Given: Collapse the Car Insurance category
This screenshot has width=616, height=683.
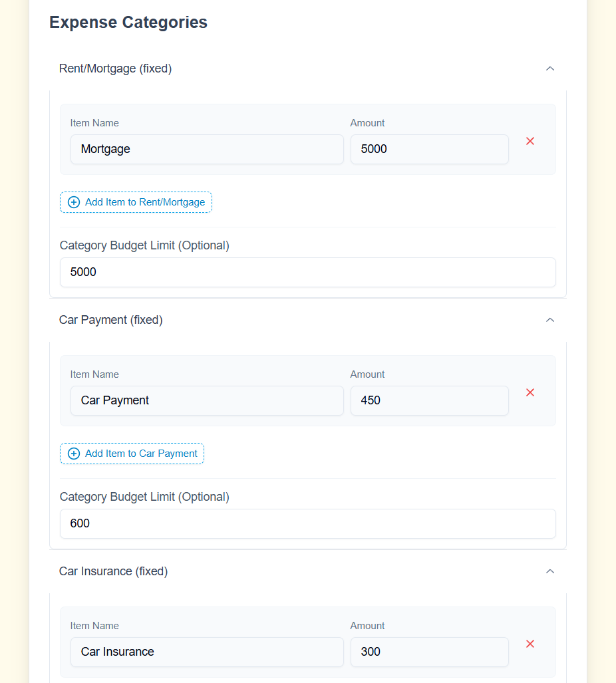Looking at the screenshot, I should pos(550,571).
